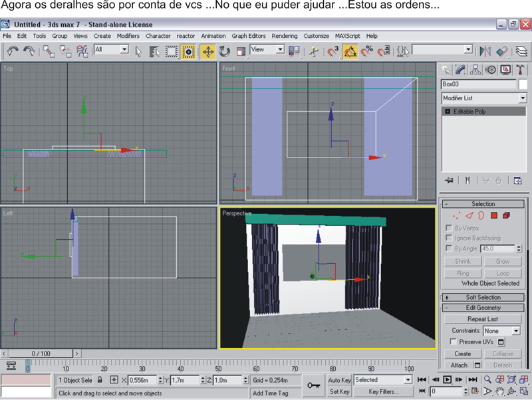Viewport: 532px width, 400px height.
Task: Click the time slider 0 / 100 handle
Action: [41, 353]
